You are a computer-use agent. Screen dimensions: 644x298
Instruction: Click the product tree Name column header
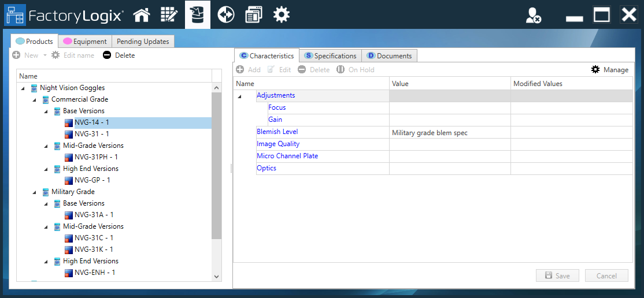tap(114, 76)
